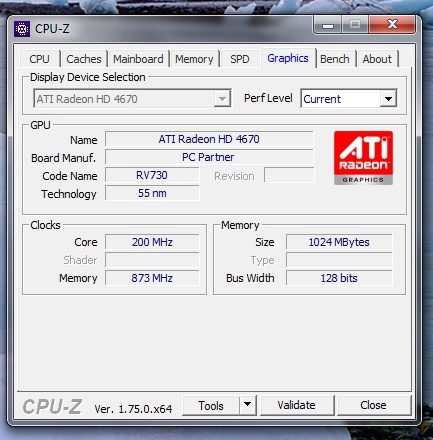Click the ATI Radeon Graphics logo

tap(363, 158)
